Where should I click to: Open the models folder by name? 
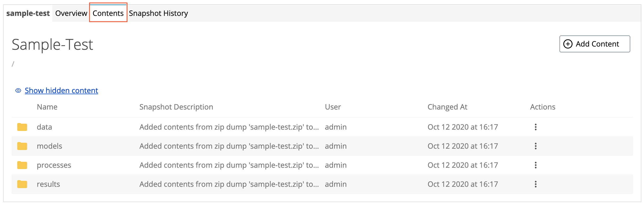[49, 146]
